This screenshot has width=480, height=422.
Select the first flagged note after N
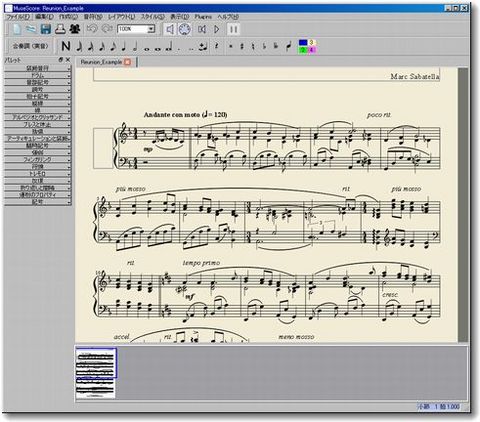pos(79,46)
